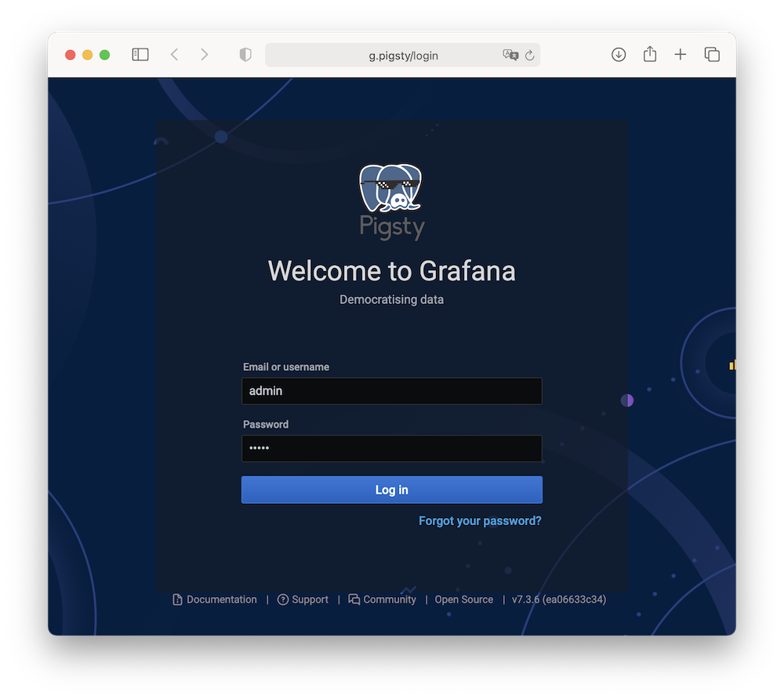Open the Open Source footer link
This screenshot has width=784, height=699.
463,599
